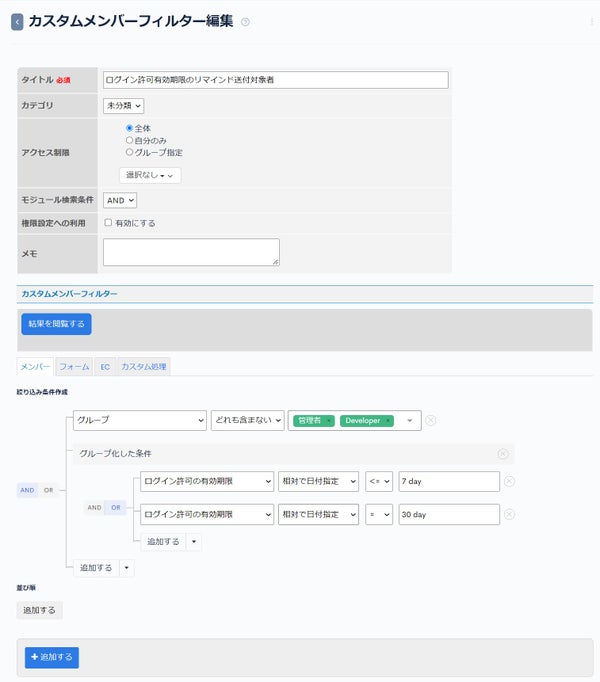Viewport: 600px width, 682px height.
Task: Open the どれも含まない operator dropdown
Action: (248, 421)
